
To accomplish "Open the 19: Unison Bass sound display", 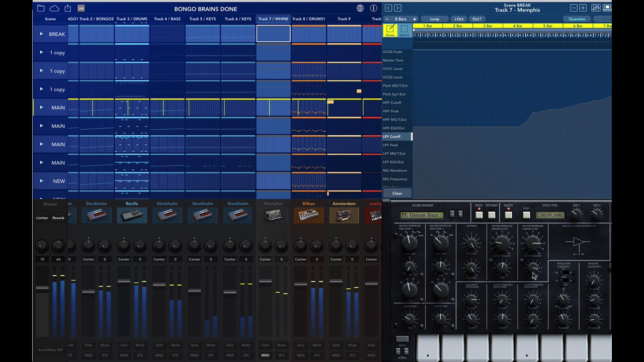I will pyautogui.click(x=423, y=215).
